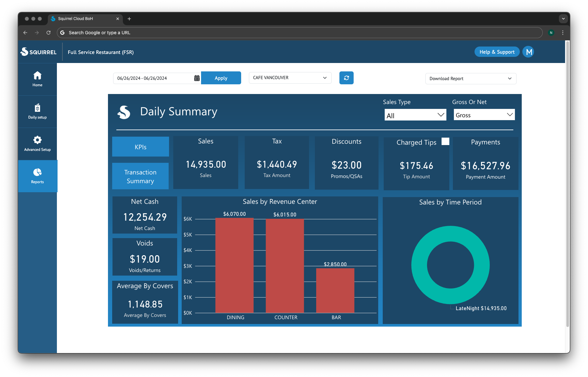Screen dimensions: 588x377
Task: Click the Apply button
Action: 221,78
